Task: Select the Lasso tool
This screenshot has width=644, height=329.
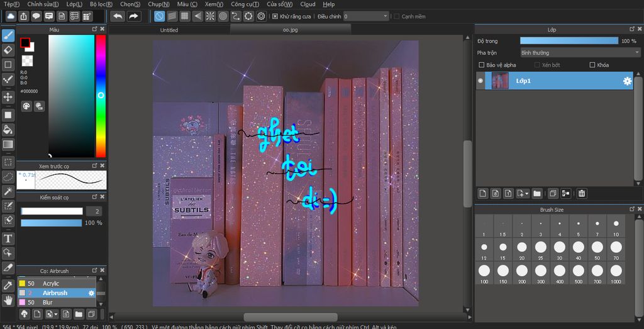Action: (8, 177)
